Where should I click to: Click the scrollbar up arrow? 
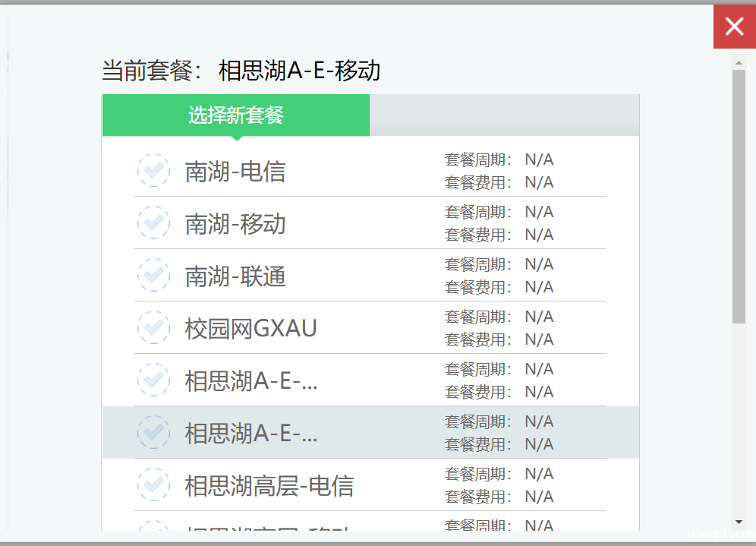point(739,63)
